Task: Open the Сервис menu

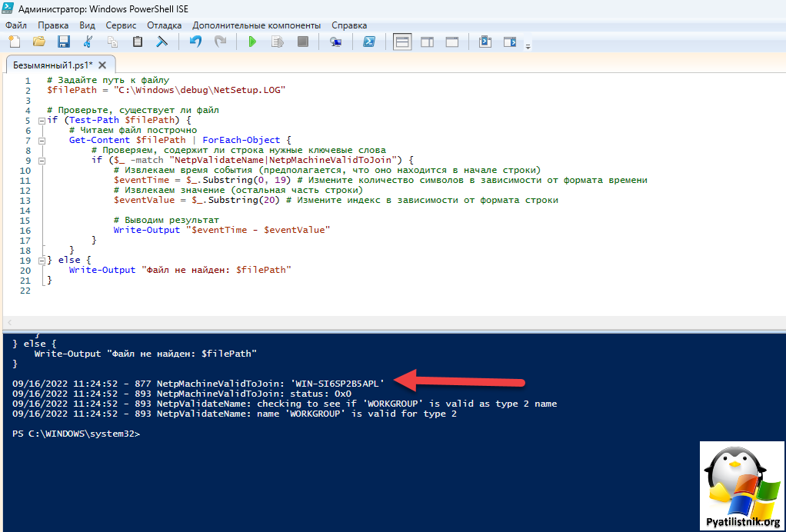Action: [121, 25]
